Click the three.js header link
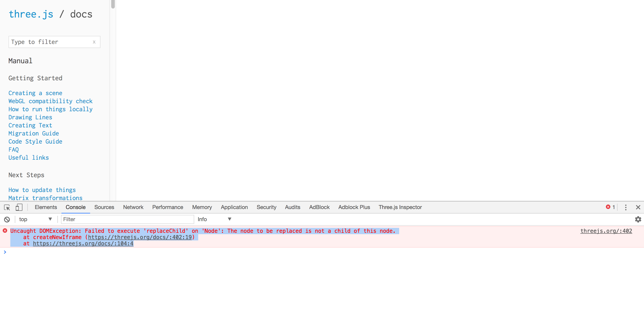This screenshot has height=314, width=644. [x=31, y=14]
